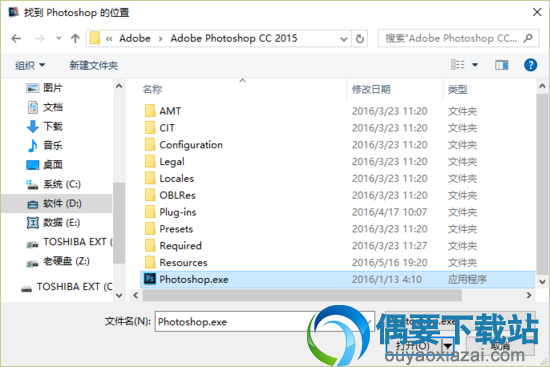Select the Resources folder
The height and width of the screenshot is (367, 550).
(x=176, y=262)
